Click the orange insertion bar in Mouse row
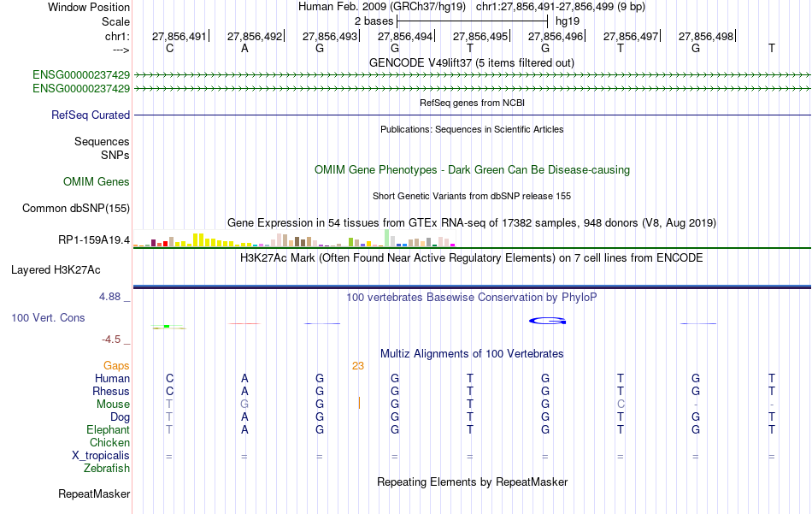 click(359, 403)
